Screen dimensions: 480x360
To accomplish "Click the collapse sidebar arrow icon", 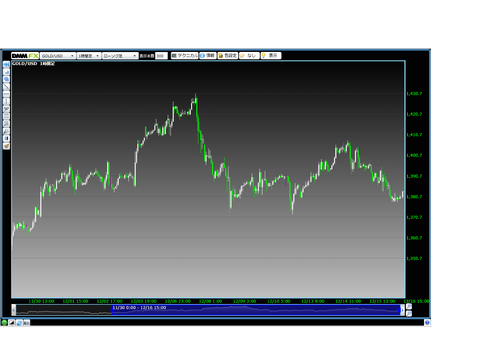I will point(6,64).
